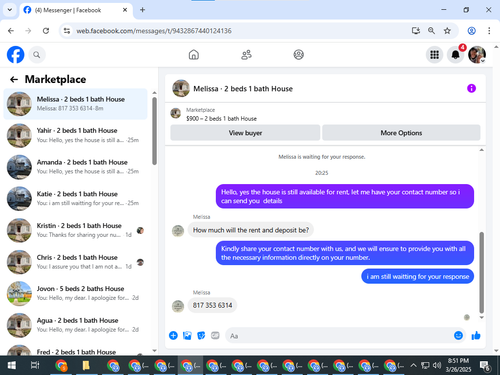Click chat scroll up arrow
The image size is (500, 375).
[x=481, y=150]
